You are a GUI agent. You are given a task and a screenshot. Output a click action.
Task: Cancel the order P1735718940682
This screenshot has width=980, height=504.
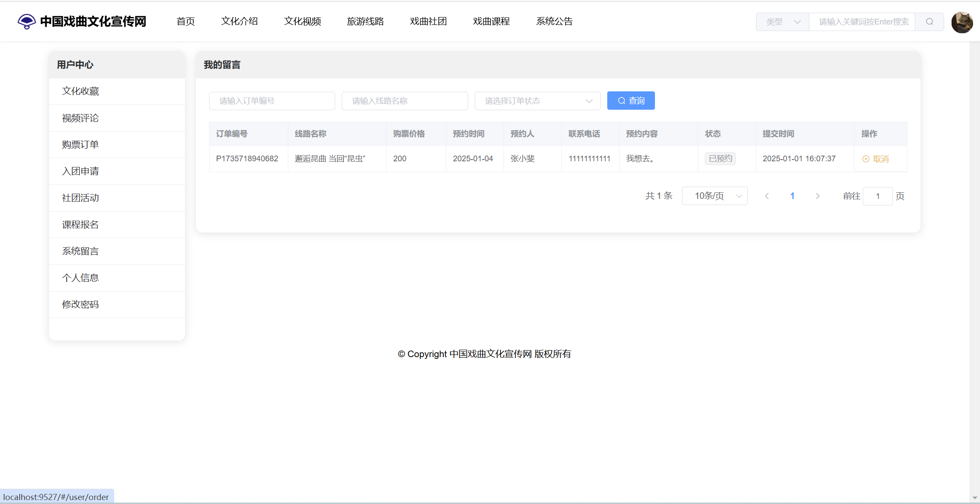[876, 159]
